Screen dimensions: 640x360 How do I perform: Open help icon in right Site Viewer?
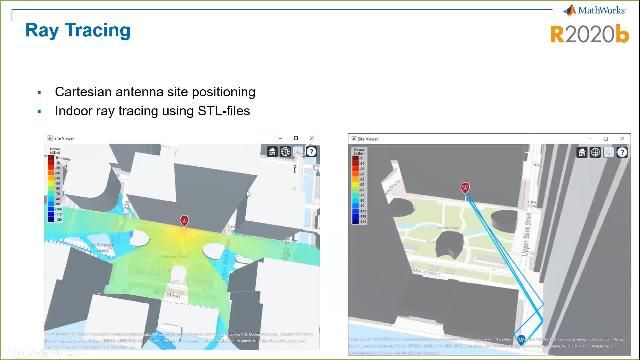coord(622,152)
